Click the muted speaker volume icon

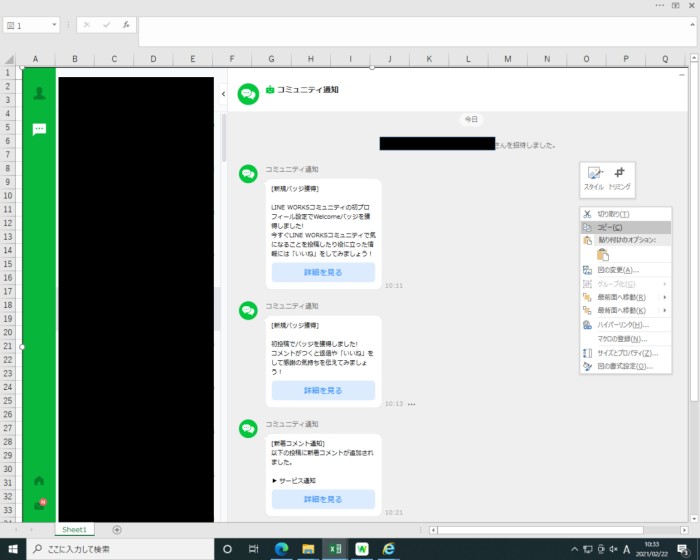click(614, 549)
